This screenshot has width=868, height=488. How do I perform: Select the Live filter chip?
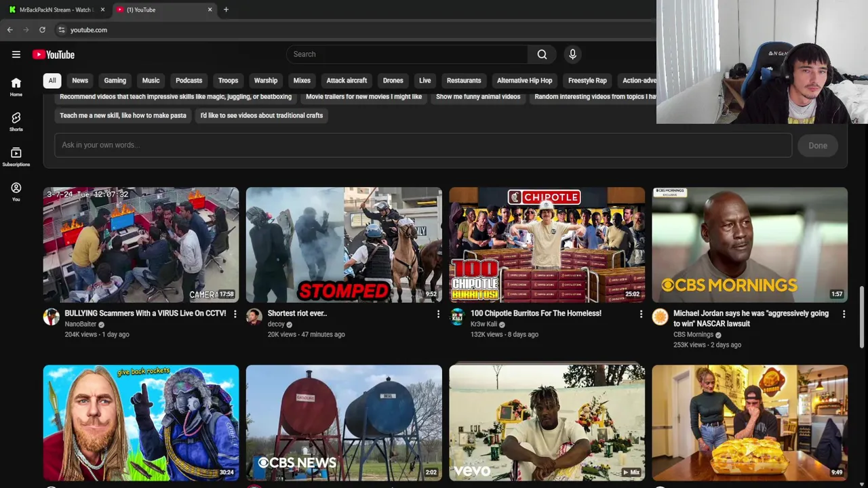[x=425, y=81]
